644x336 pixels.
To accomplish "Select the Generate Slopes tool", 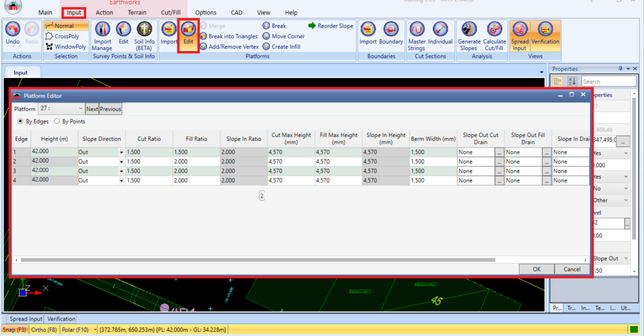I will click(469, 36).
